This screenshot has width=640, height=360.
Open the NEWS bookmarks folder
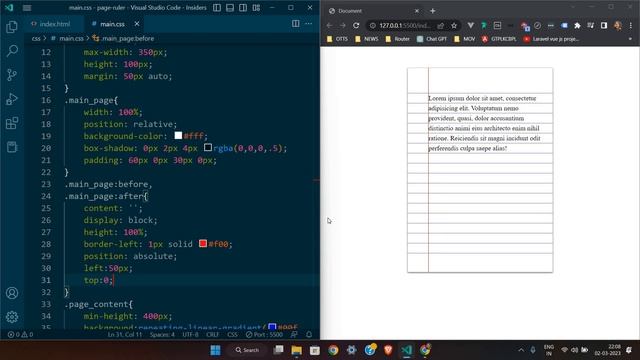(367, 39)
